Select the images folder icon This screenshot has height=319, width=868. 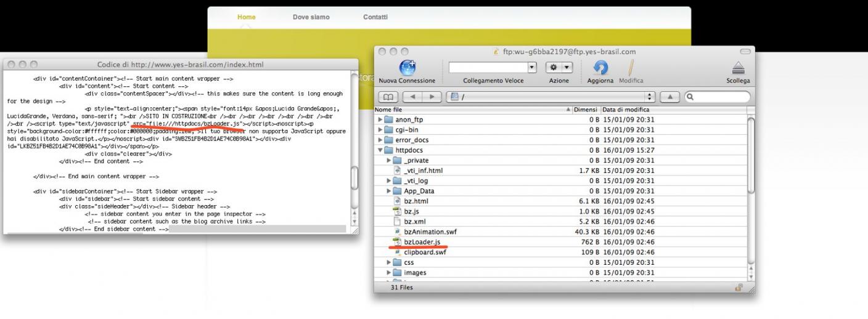pos(398,272)
